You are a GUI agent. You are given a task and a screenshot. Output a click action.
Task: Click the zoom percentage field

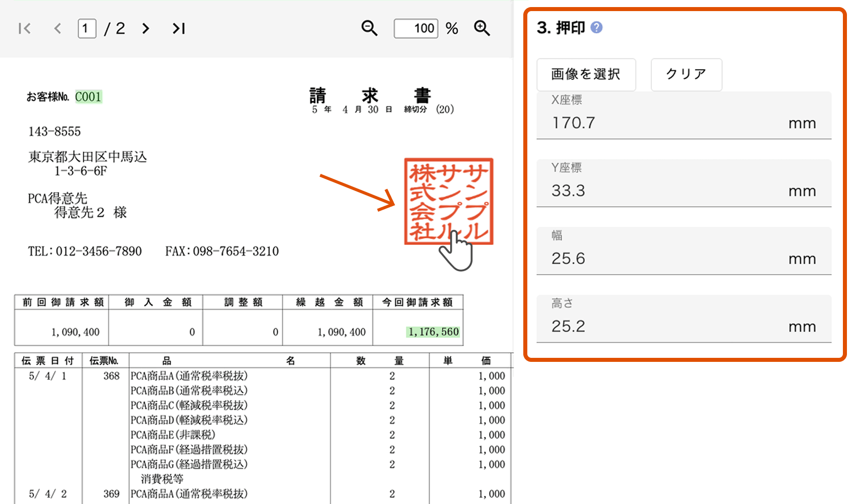(416, 28)
